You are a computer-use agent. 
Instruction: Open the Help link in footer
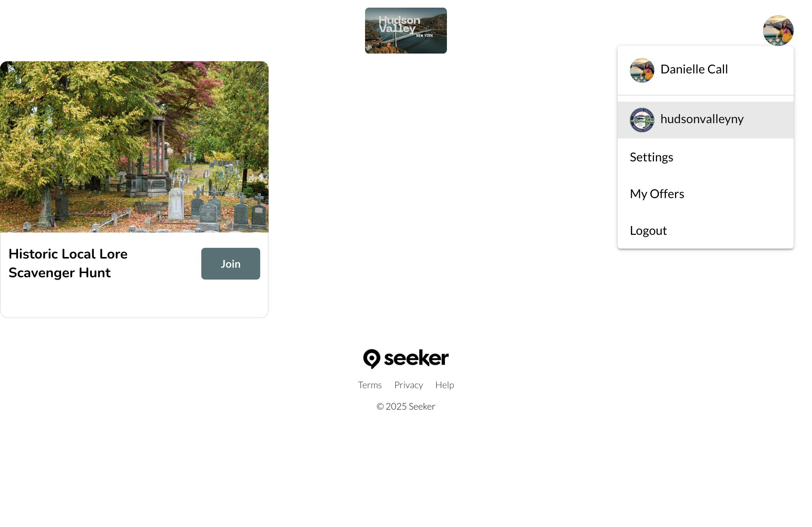[444, 385]
